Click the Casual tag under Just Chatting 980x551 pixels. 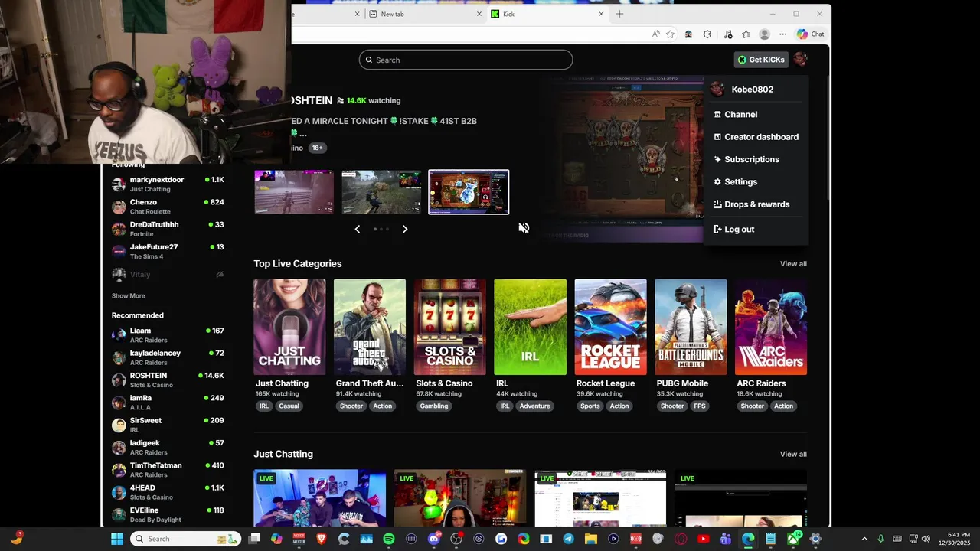pyautogui.click(x=289, y=406)
